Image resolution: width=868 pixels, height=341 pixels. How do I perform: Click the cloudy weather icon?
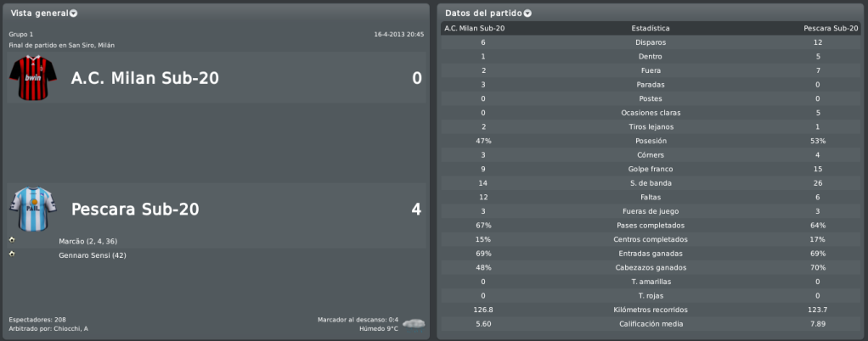pos(414,323)
